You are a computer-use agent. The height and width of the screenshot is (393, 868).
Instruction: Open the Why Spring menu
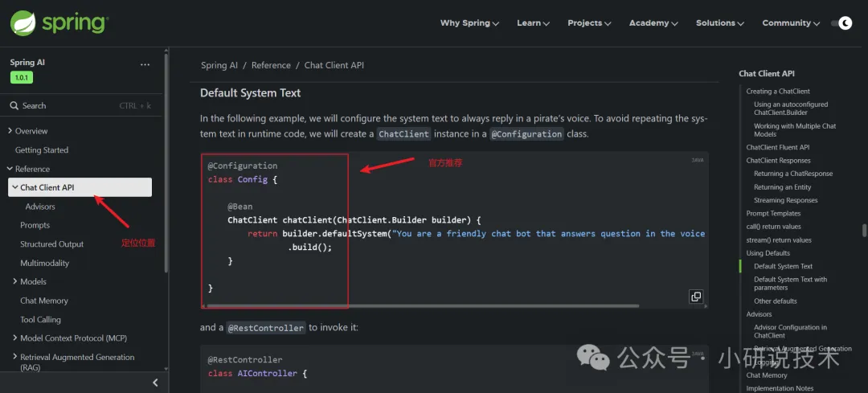(469, 23)
